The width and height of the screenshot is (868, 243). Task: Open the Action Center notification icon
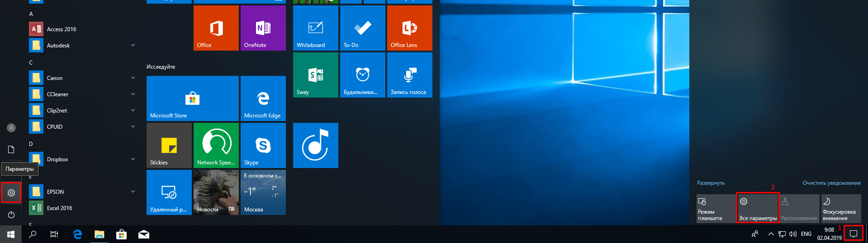coord(854,234)
